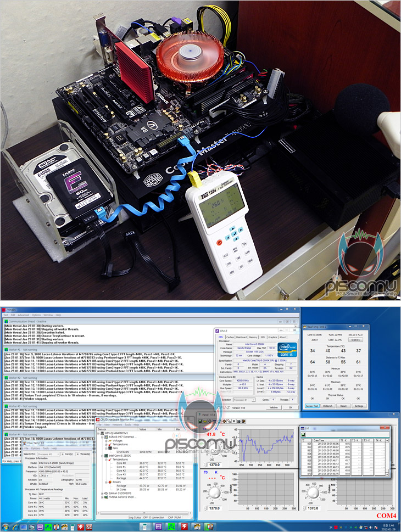Click XS Bench button in RealTemp
Image resolution: width=401 pixels, height=532 pixels.
[x=327, y=406]
